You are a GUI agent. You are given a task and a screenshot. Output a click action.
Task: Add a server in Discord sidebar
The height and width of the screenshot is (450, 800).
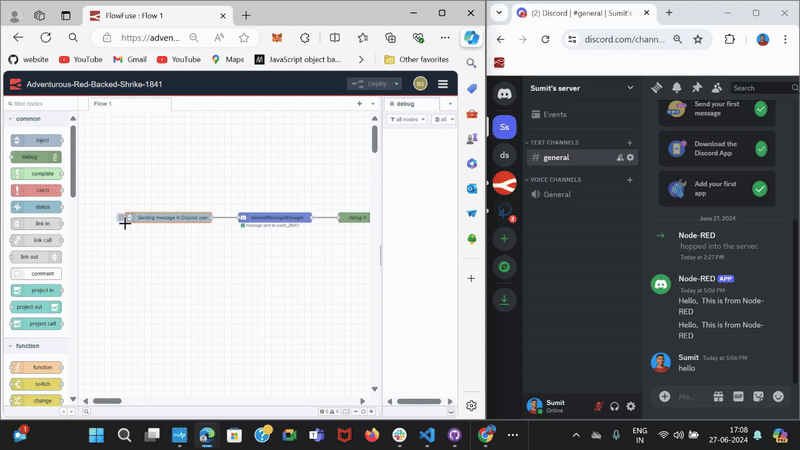[504, 239]
